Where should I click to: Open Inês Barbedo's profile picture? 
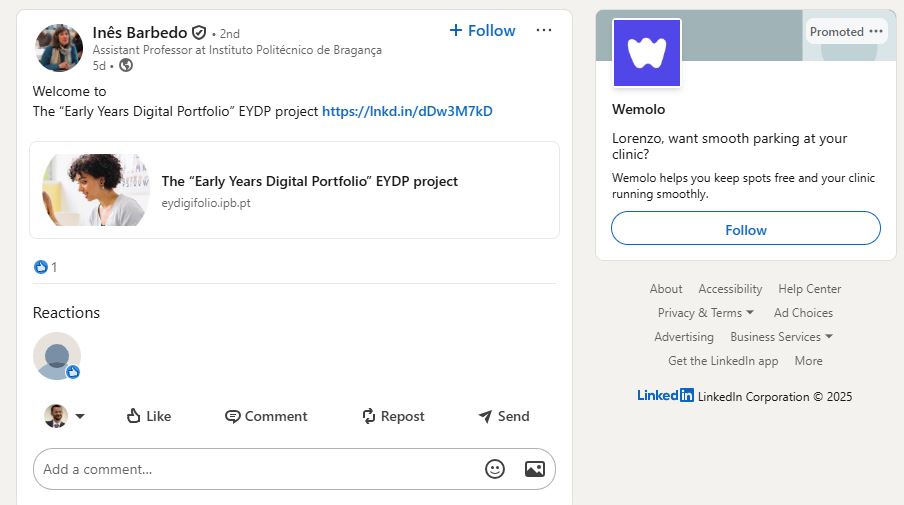[59, 48]
